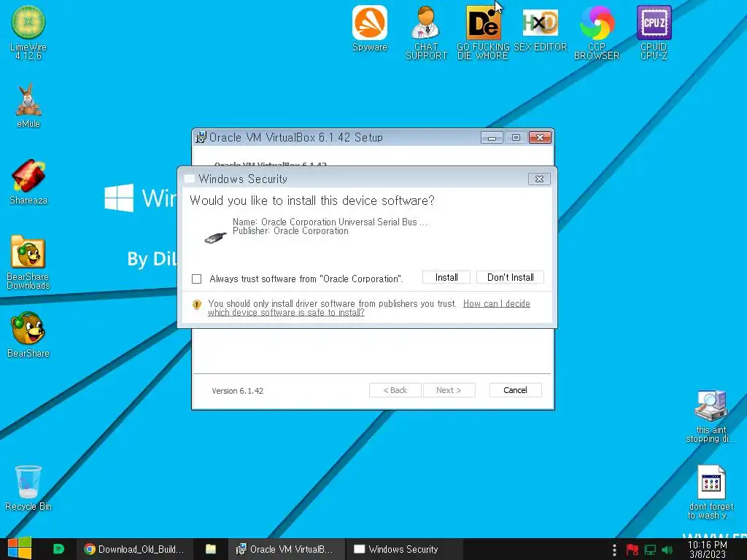747x560 pixels.
Task: Click the USB device icon in dialog
Action: (216, 237)
